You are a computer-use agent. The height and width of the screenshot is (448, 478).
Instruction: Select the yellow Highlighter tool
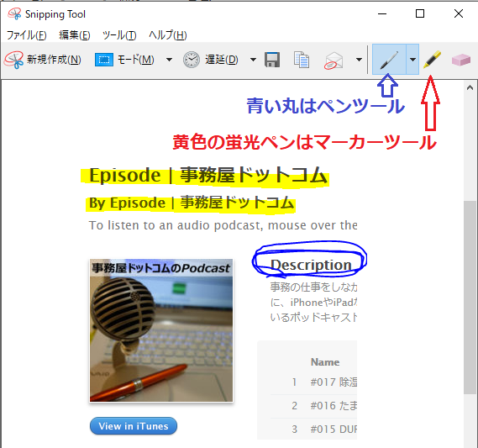432,59
